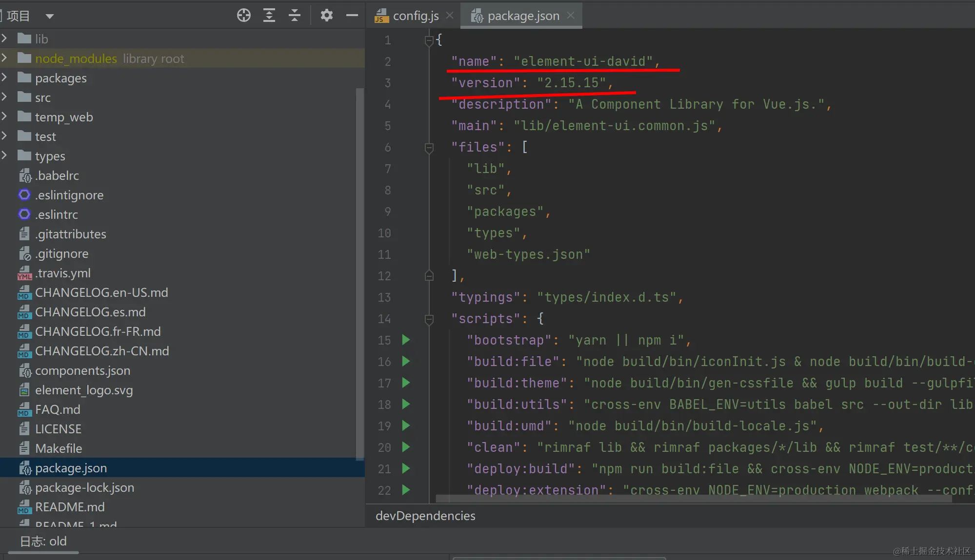The height and width of the screenshot is (560, 975).
Task: Fold the scripts block at line 14
Action: [x=429, y=319]
